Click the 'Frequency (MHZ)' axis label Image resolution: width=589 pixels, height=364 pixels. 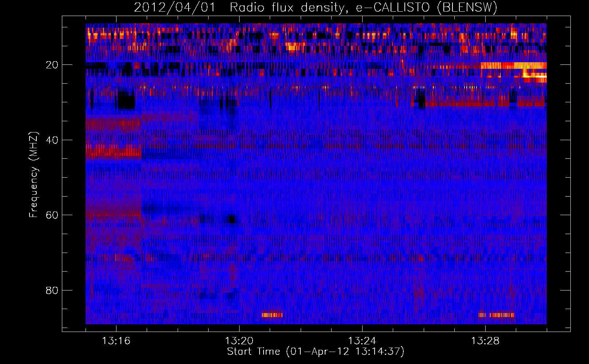point(33,175)
